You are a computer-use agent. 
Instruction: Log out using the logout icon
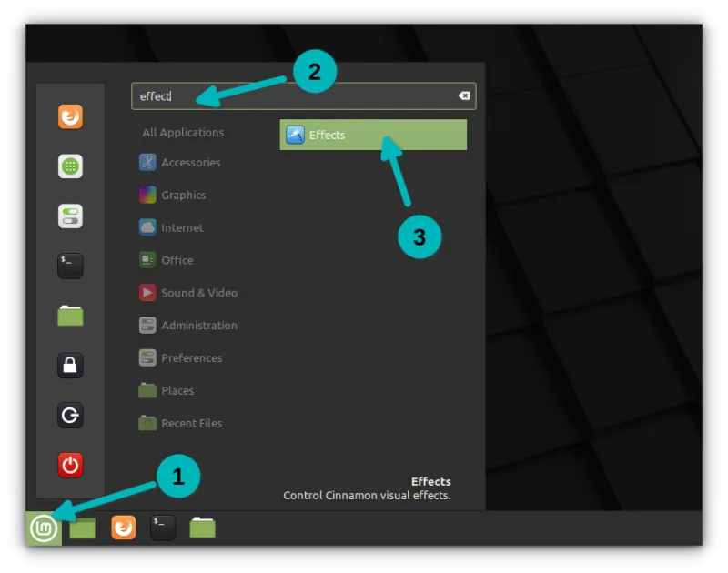70,416
